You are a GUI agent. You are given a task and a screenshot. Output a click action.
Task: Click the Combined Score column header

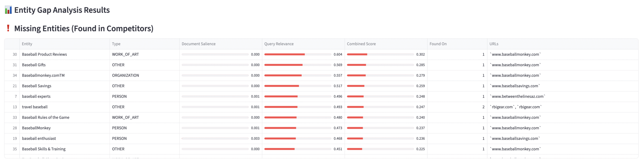(x=361, y=44)
